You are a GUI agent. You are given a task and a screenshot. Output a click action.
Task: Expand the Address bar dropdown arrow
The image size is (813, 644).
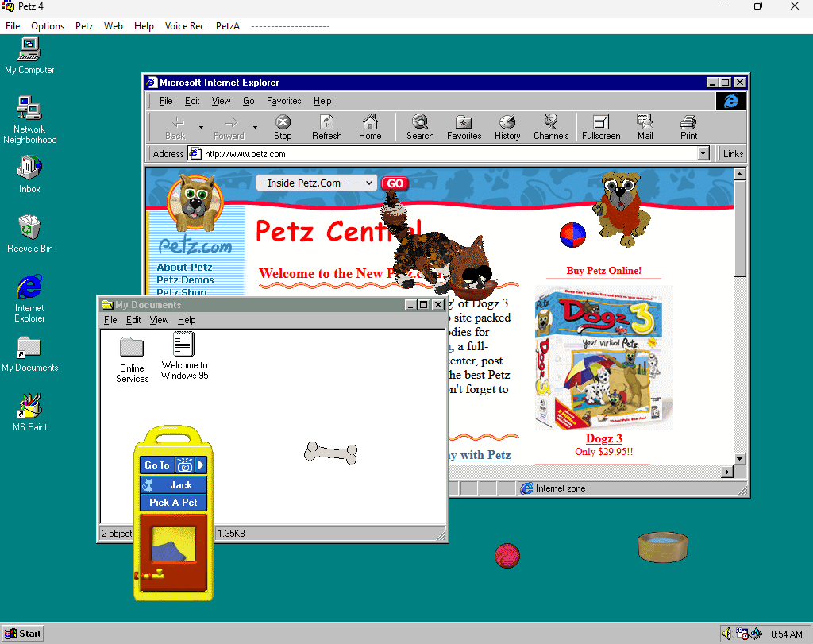pos(703,154)
